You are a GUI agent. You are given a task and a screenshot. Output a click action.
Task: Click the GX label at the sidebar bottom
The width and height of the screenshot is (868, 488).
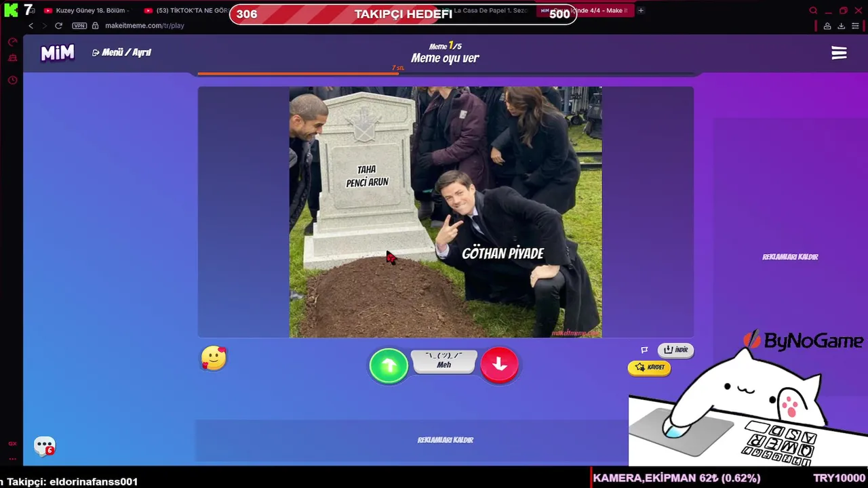pyautogui.click(x=12, y=443)
